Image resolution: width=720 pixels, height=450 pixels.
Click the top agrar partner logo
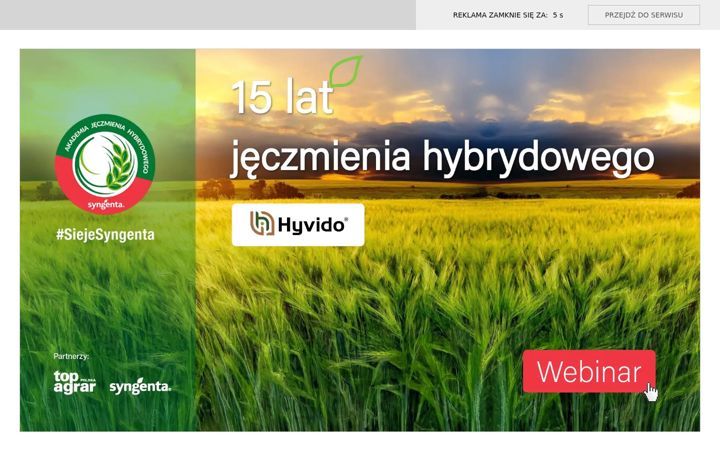pos(75,382)
